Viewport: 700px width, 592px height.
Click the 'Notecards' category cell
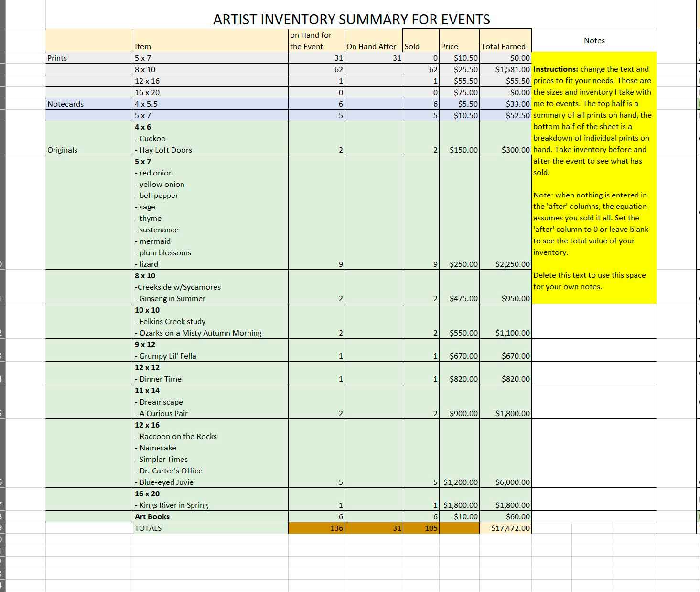(x=65, y=104)
